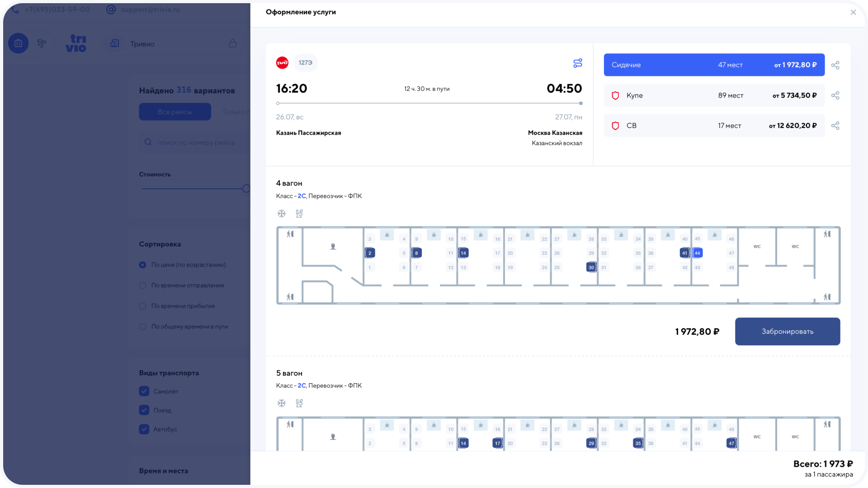Click the 4 вагон heading
Image resolution: width=868 pixels, height=488 pixels.
[289, 183]
